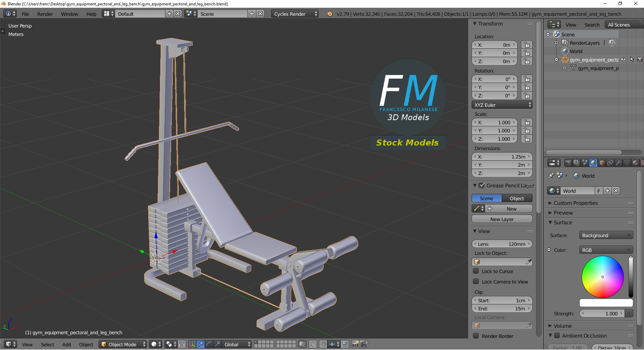The width and height of the screenshot is (644, 350).
Task: Switch grease pencil source to Object
Action: click(517, 198)
